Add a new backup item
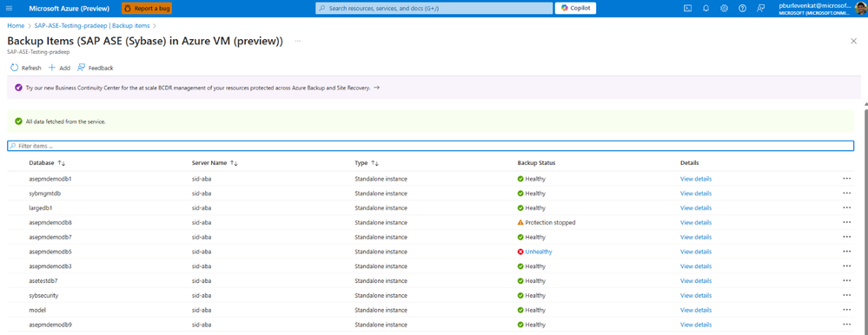868x335 pixels. tap(59, 68)
